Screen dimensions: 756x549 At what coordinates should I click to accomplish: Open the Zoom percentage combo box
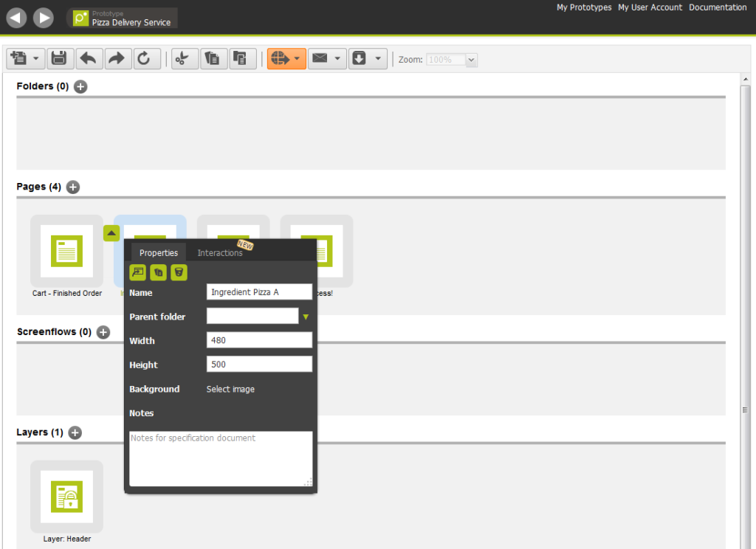click(452, 60)
